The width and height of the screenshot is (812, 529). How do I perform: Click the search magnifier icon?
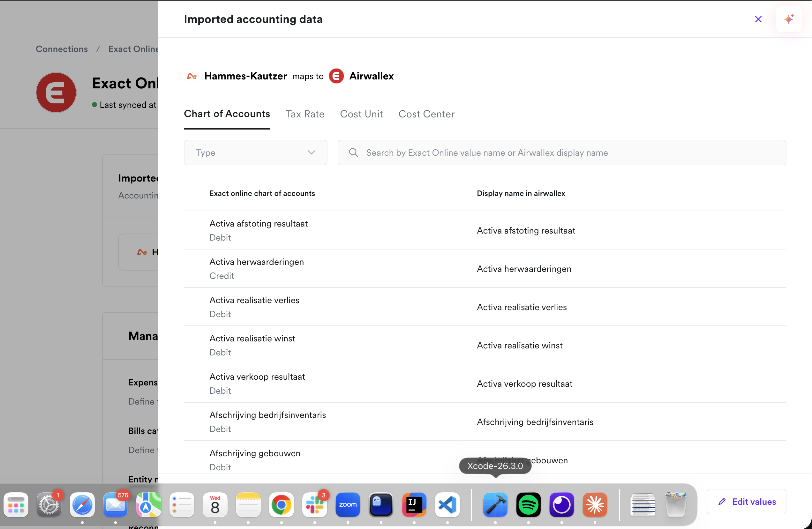[x=353, y=153]
